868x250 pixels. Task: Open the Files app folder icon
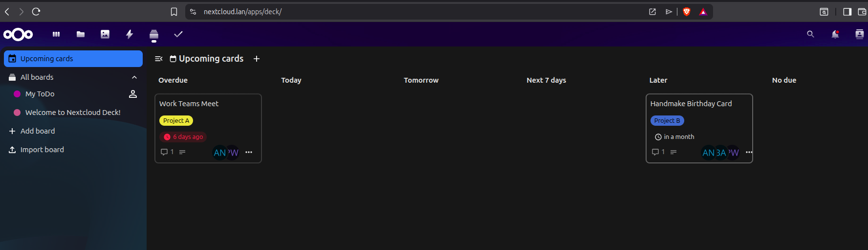coord(81,34)
